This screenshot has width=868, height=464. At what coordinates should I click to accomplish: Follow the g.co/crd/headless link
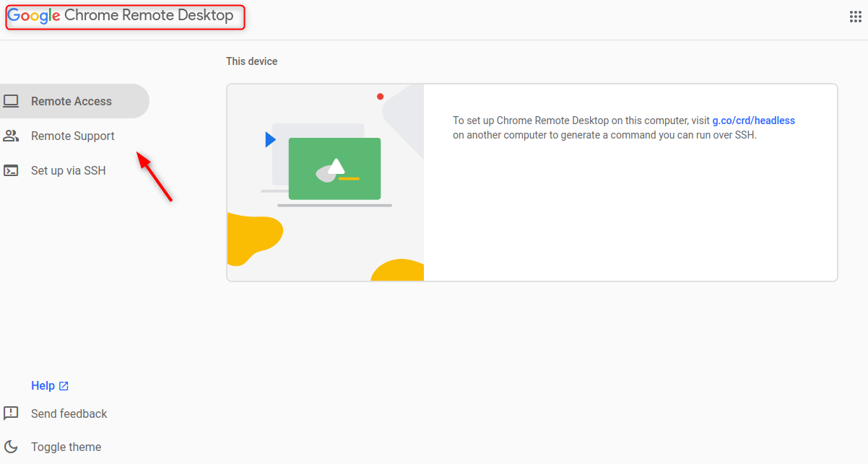click(x=754, y=120)
